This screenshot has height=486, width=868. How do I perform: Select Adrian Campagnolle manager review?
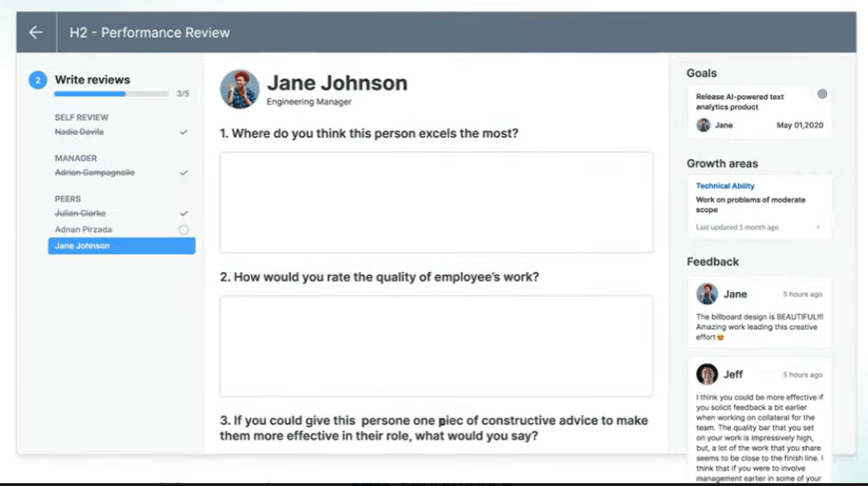[95, 173]
